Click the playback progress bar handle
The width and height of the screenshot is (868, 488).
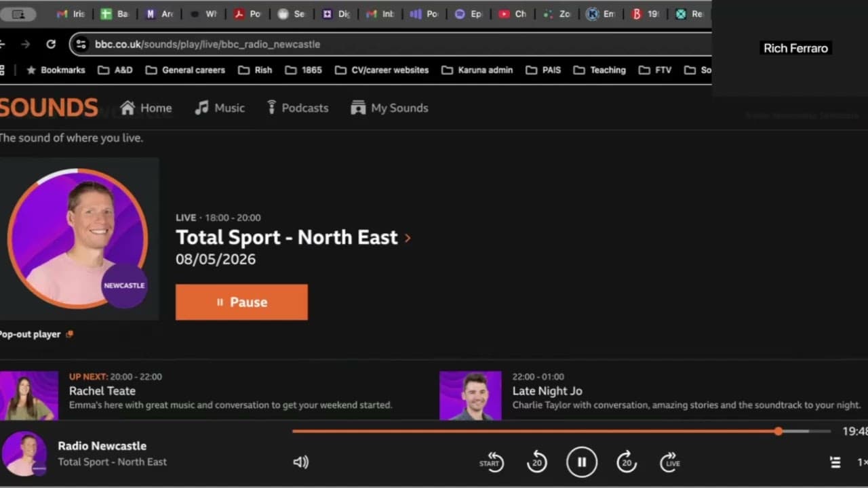pyautogui.click(x=778, y=431)
